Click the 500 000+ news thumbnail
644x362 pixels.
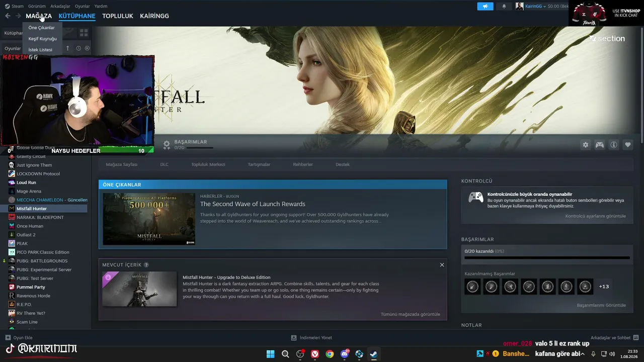point(149,219)
